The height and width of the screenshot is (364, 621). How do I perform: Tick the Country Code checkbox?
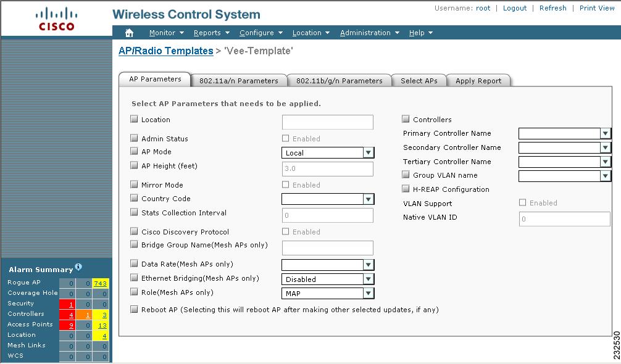134,198
